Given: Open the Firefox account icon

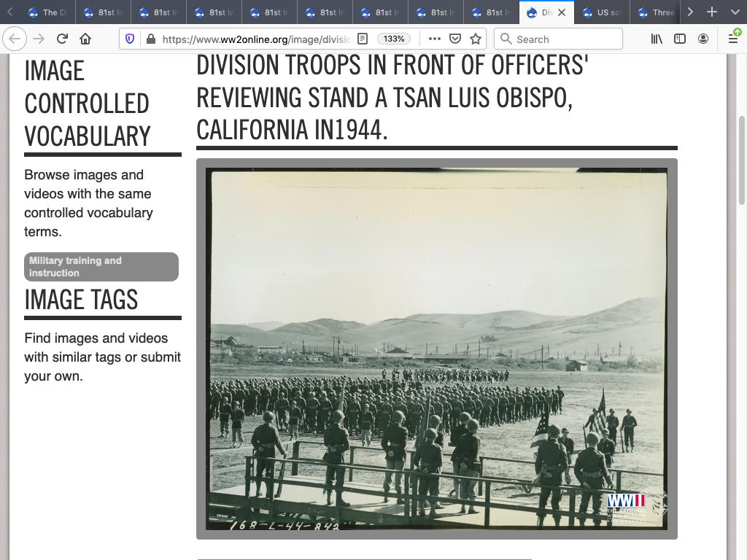Looking at the screenshot, I should click(x=703, y=39).
